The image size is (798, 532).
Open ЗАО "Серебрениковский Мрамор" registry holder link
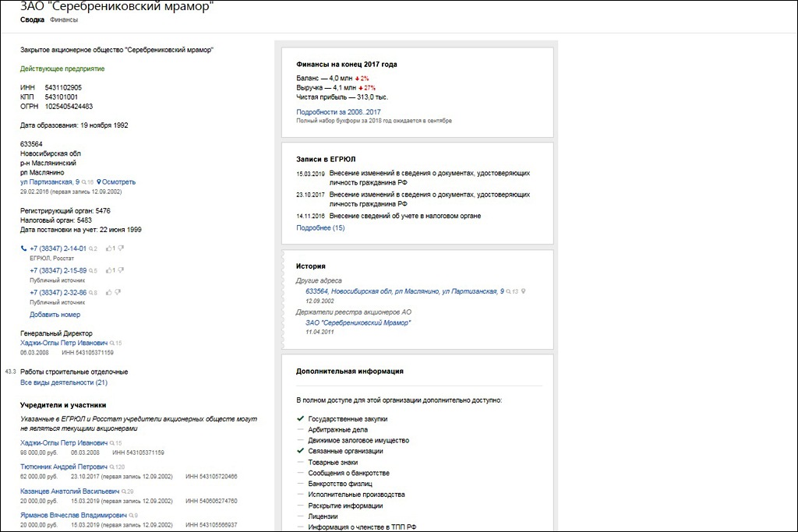pos(358,322)
